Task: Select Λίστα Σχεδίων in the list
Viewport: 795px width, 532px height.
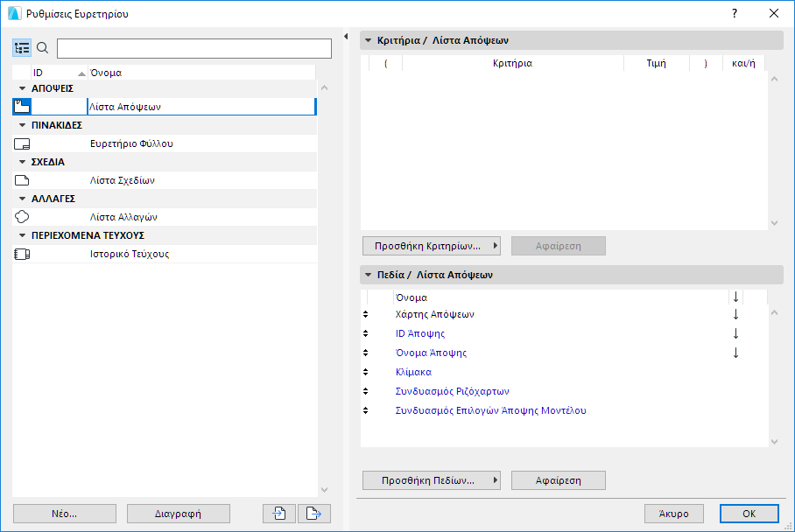Action: coord(165,180)
